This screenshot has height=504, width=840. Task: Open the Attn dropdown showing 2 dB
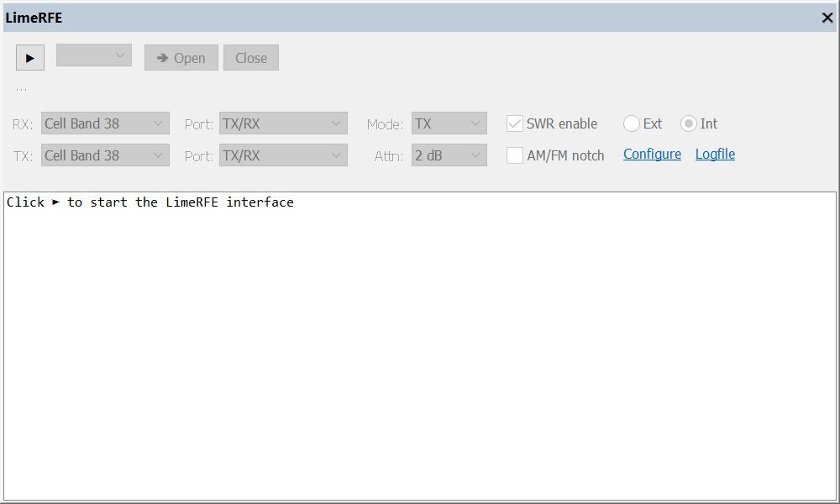pos(449,155)
